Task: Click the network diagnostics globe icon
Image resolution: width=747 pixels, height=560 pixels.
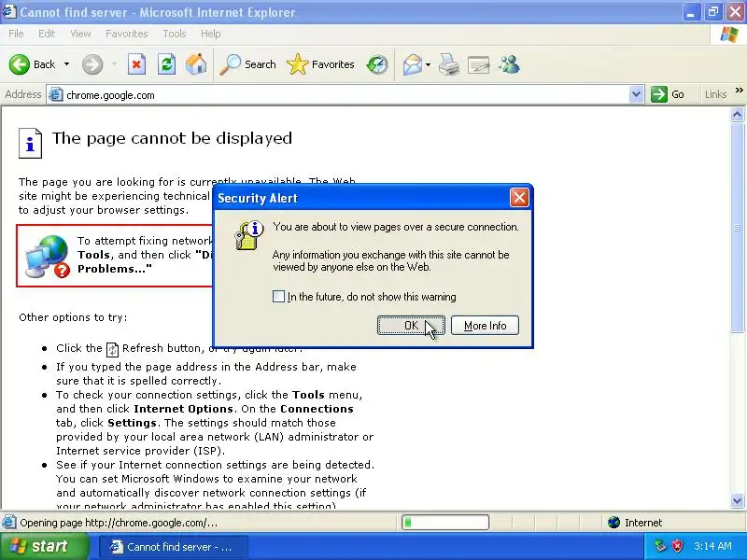Action: point(48,257)
